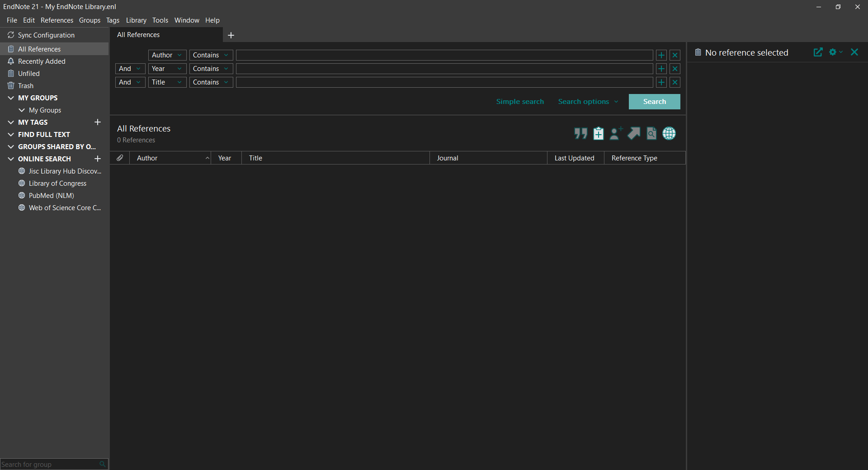Click the Sync Configuration icon
Screen dimensions: 868x470
coord(11,35)
